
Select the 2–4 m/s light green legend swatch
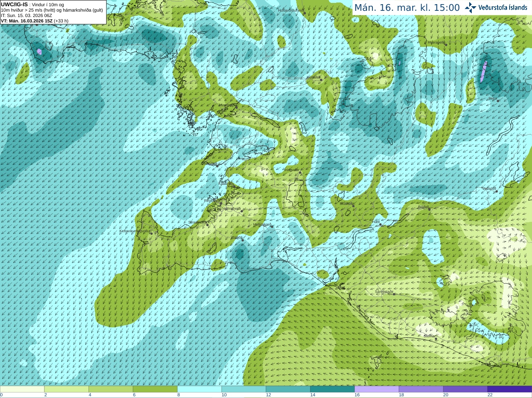pos(66,389)
